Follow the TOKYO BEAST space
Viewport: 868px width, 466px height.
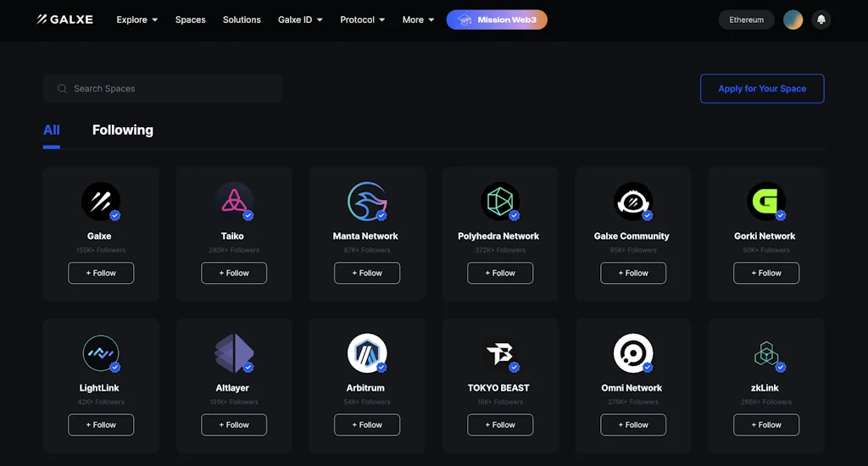click(500, 424)
